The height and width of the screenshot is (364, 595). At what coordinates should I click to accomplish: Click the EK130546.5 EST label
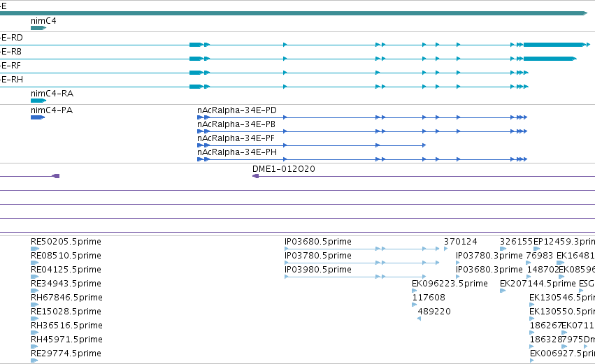pyautogui.click(x=562, y=298)
